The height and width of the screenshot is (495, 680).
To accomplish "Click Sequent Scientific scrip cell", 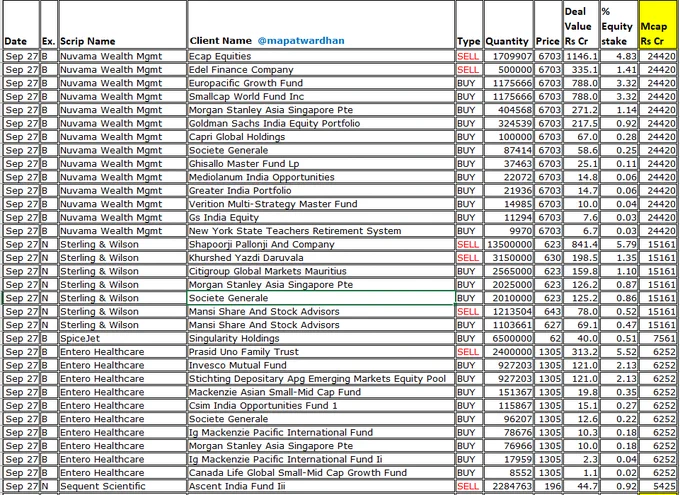I will click(x=122, y=486).
